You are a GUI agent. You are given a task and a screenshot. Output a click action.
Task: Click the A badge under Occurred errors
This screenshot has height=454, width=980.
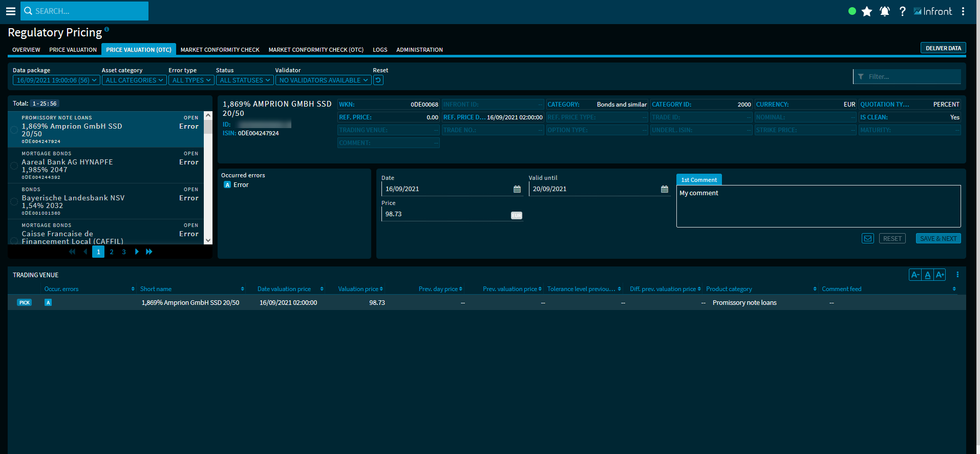tap(227, 185)
